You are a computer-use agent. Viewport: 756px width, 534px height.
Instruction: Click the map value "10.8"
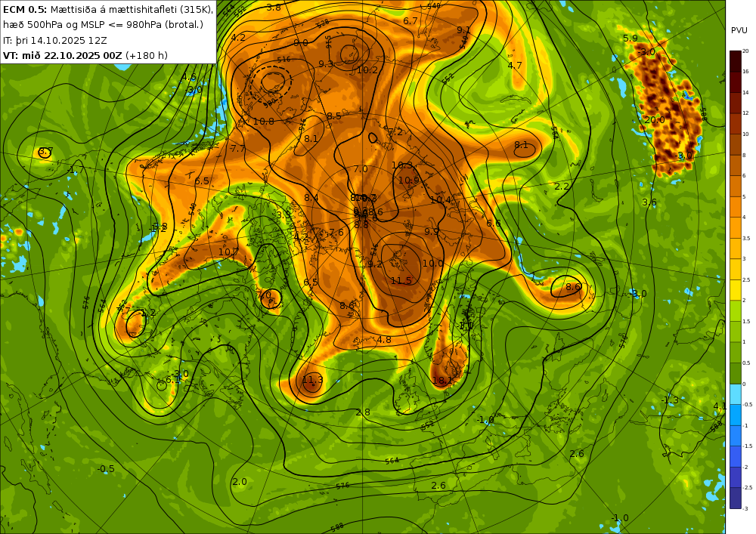263,122
